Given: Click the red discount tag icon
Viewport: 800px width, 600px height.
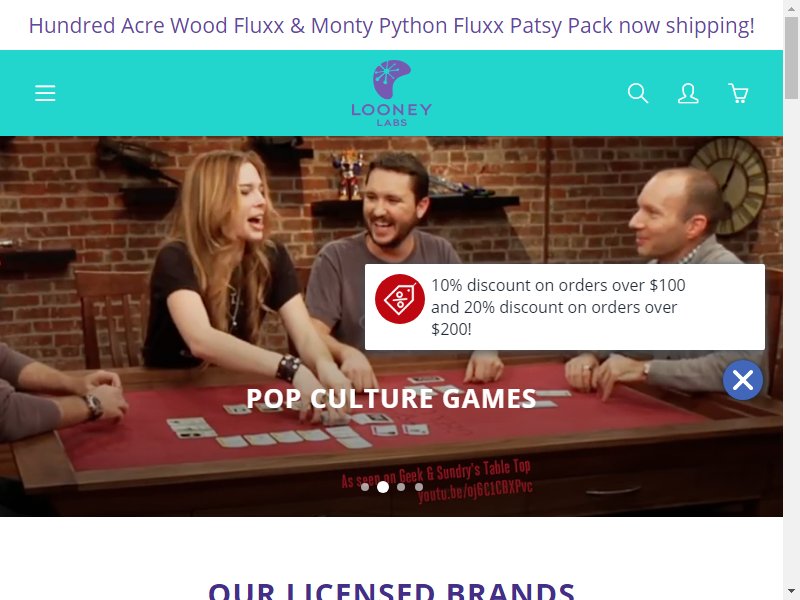Looking at the screenshot, I should [399, 299].
